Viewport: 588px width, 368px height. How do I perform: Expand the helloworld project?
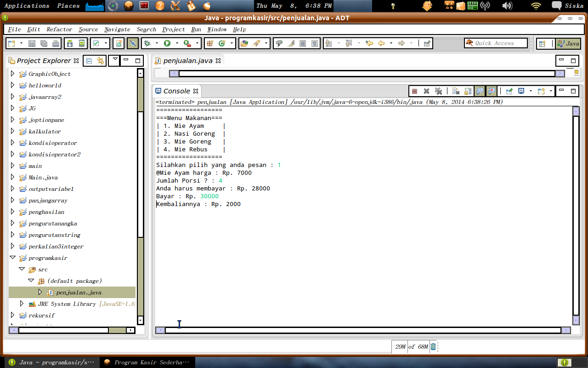pyautogui.click(x=12, y=85)
